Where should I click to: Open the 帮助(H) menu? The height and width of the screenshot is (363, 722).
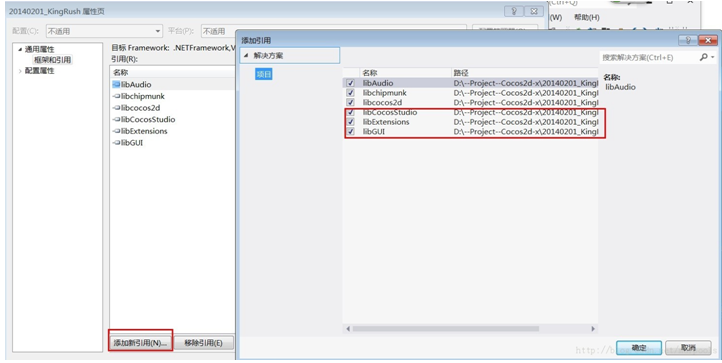587,18
